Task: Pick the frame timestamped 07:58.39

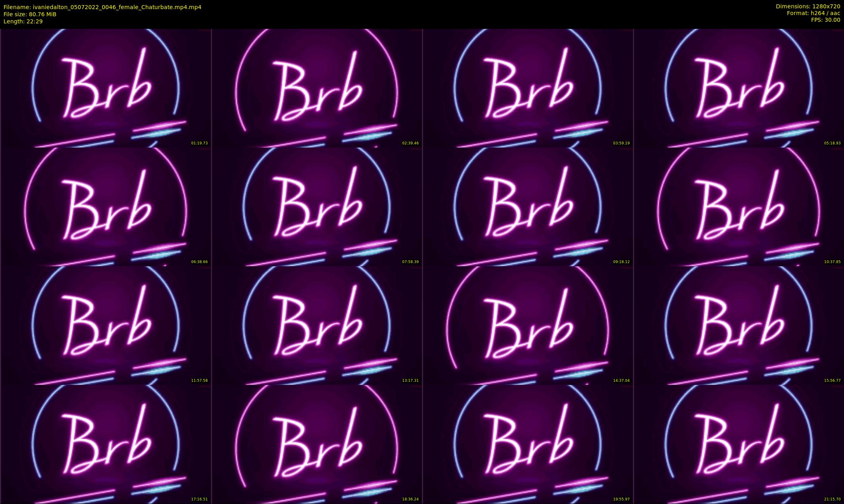Action: [x=317, y=207]
